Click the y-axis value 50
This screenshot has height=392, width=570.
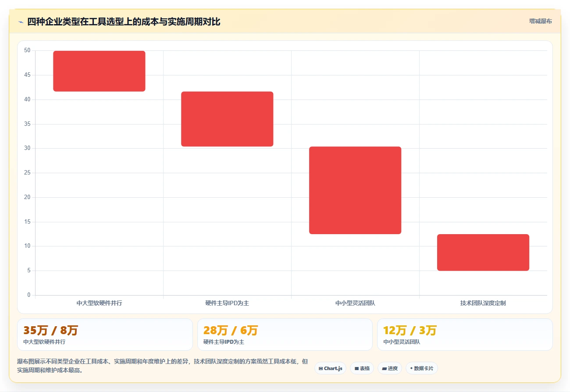pyautogui.click(x=27, y=50)
